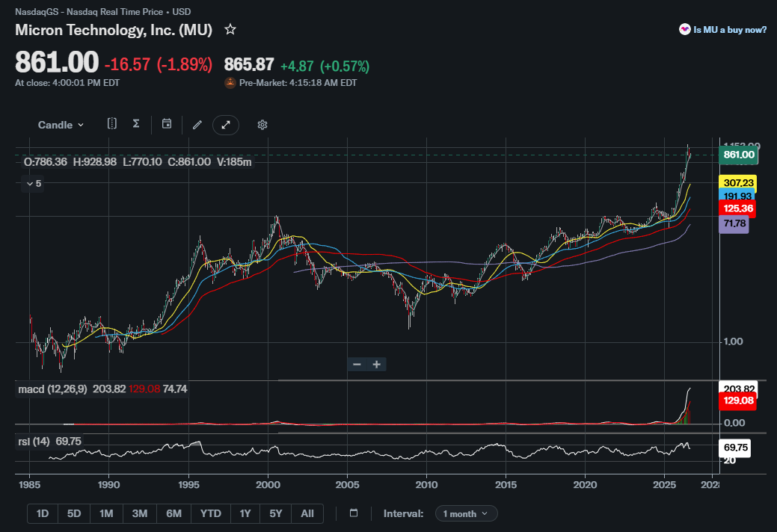Toggle full-screen chart with arrows icon
The width and height of the screenshot is (777, 532).
point(225,125)
